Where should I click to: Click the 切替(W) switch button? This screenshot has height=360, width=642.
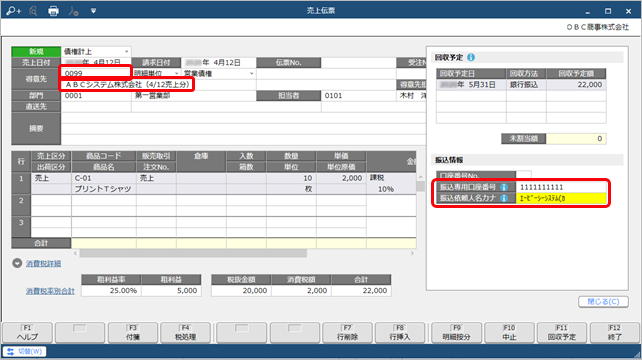tap(24, 351)
